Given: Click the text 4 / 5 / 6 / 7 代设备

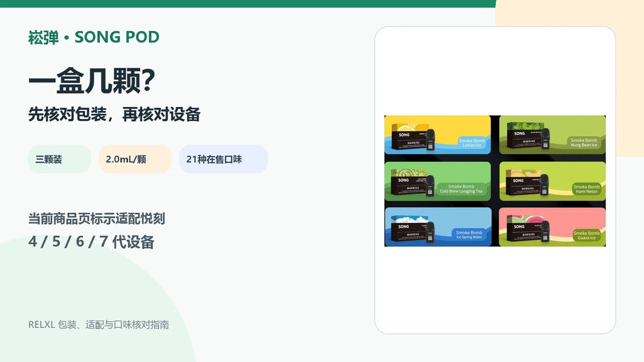Looking at the screenshot, I should 91,242.
